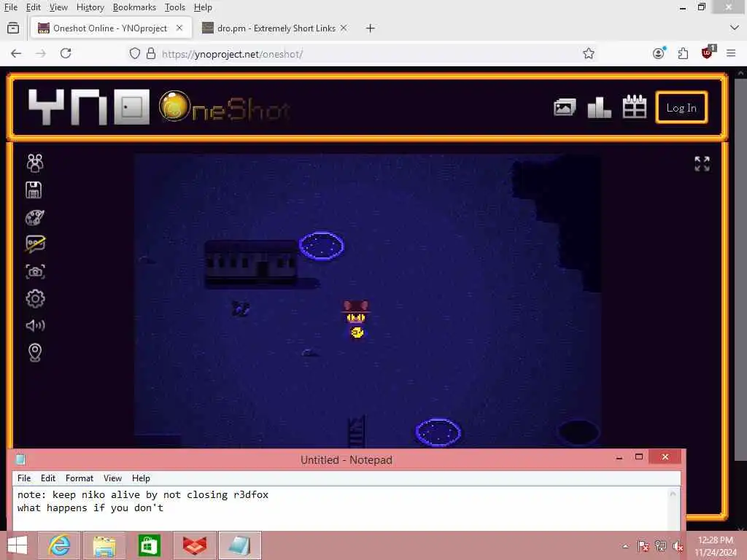Viewport: 747px width, 560px height.
Task: Bookmark this page with the star
Action: pyautogui.click(x=589, y=53)
